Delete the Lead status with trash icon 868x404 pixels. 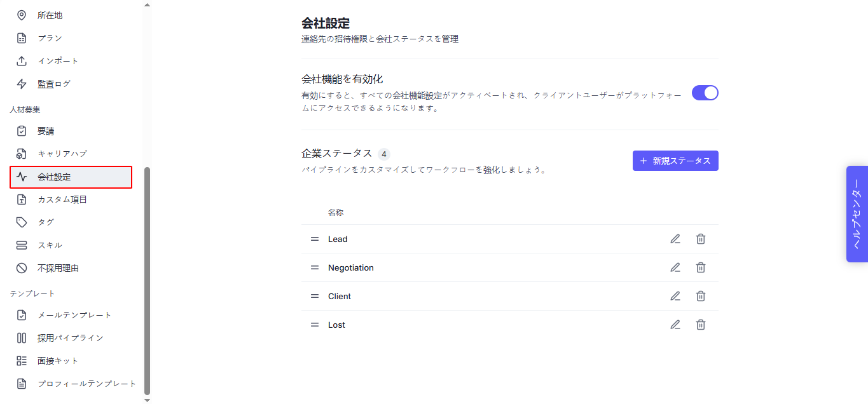(x=701, y=239)
